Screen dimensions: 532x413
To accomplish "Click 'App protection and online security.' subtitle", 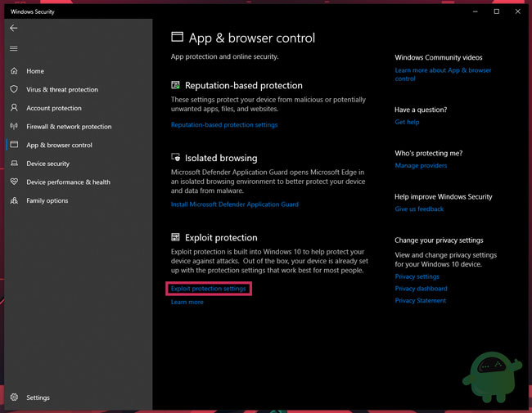I will (224, 56).
